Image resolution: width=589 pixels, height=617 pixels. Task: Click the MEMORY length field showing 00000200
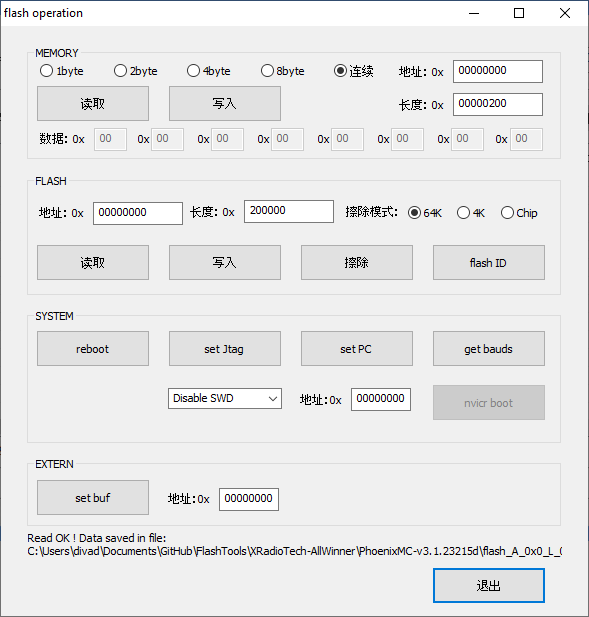pyautogui.click(x=498, y=104)
